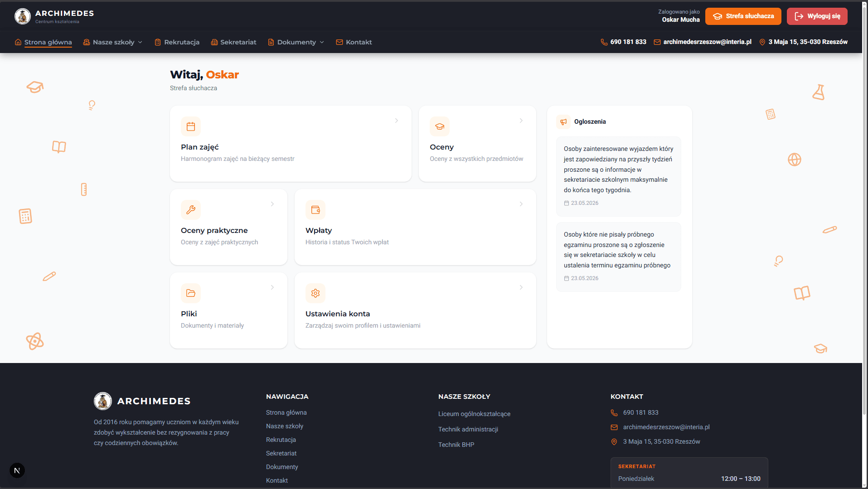Click the home icon next to Strona główna
The width and height of the screenshot is (868, 489).
pyautogui.click(x=18, y=42)
